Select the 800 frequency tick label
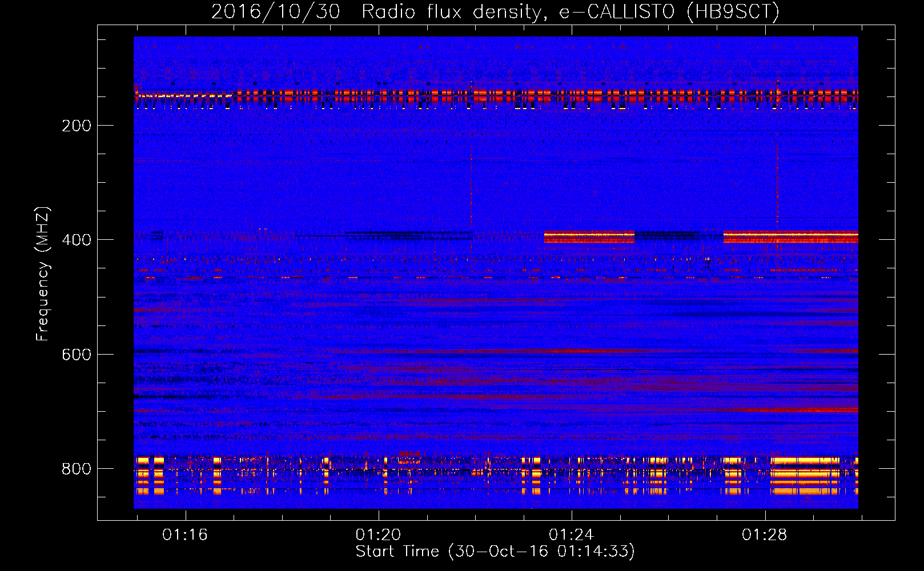The height and width of the screenshot is (571, 924). pyautogui.click(x=77, y=469)
